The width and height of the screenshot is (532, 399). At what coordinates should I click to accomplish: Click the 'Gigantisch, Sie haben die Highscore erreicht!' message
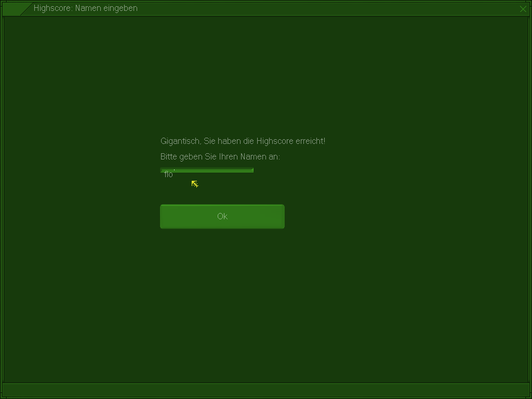click(243, 141)
